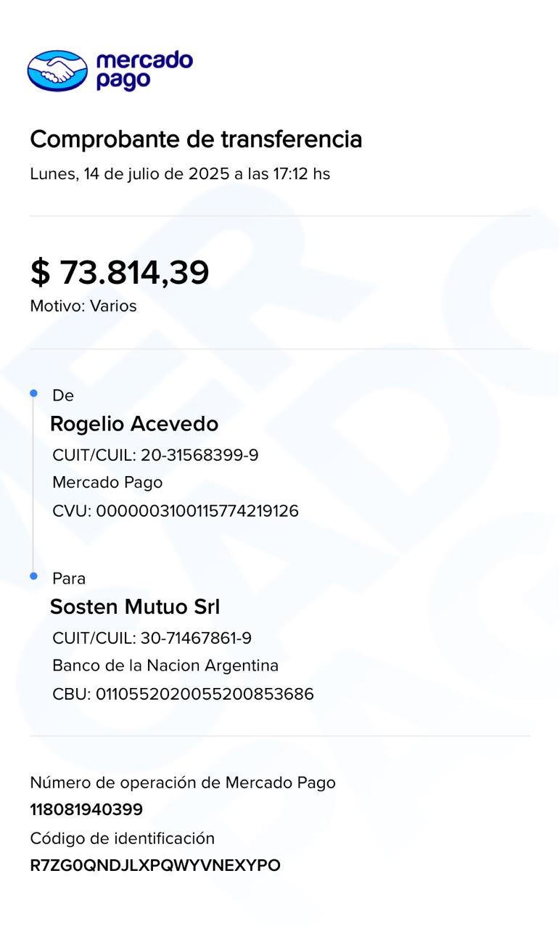Click the mercado pago wordmark text

click(144, 70)
